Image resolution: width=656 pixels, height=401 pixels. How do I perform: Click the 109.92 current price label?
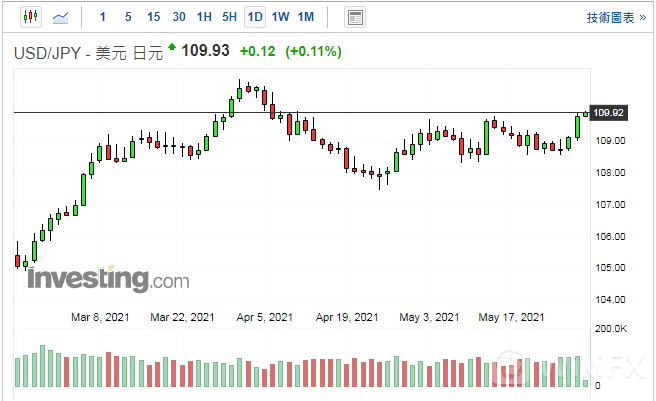609,113
